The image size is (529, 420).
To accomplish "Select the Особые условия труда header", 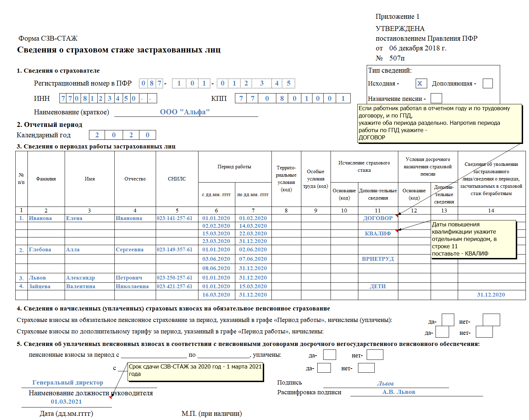I will 316,179.
